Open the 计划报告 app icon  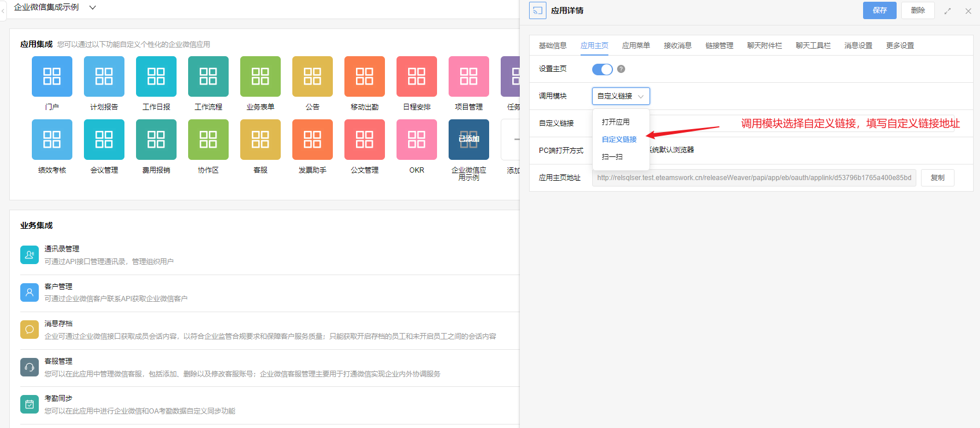(x=104, y=76)
